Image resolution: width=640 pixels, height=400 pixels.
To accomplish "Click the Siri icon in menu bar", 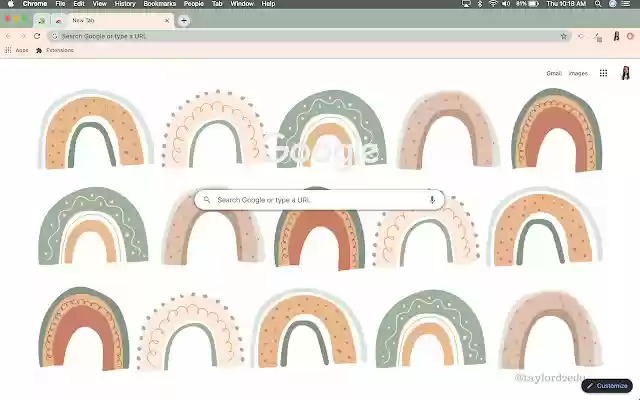I will click(x=612, y=4).
